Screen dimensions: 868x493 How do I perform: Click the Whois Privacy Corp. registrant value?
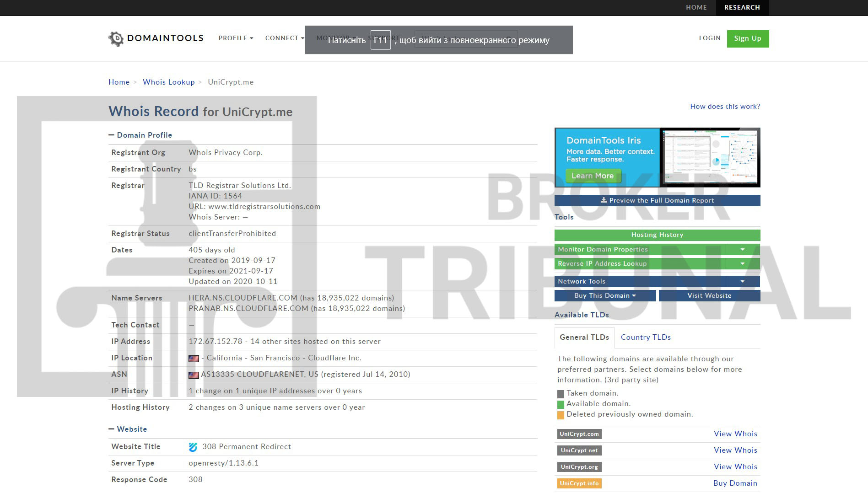226,153
